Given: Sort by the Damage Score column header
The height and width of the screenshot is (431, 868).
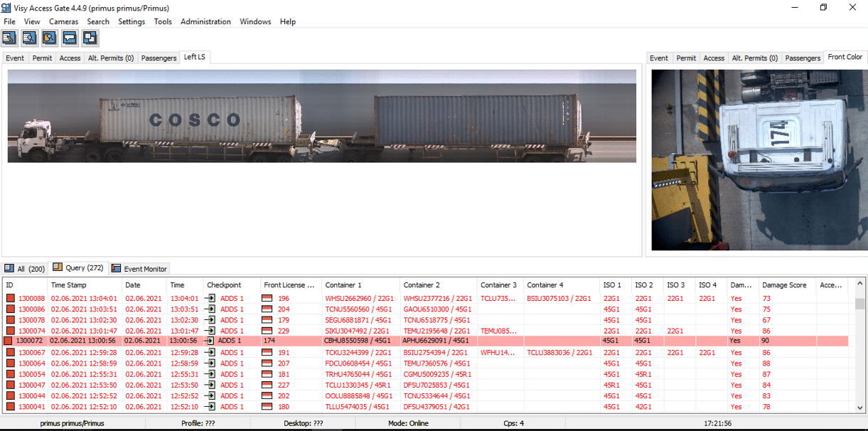Looking at the screenshot, I should pos(787,285).
